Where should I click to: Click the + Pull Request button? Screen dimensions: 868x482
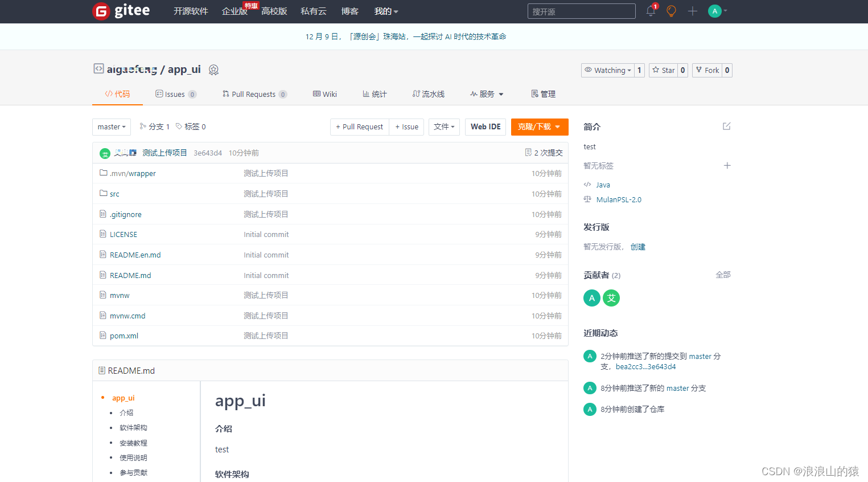coord(360,127)
